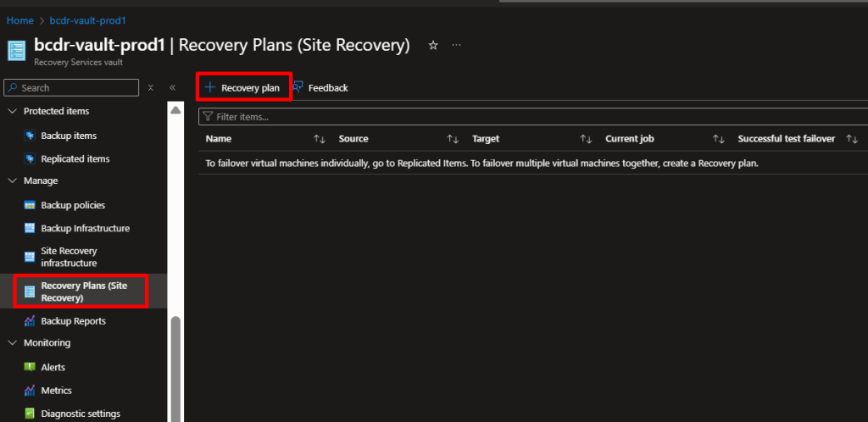Open Diagnostic settings menu item

click(80, 414)
